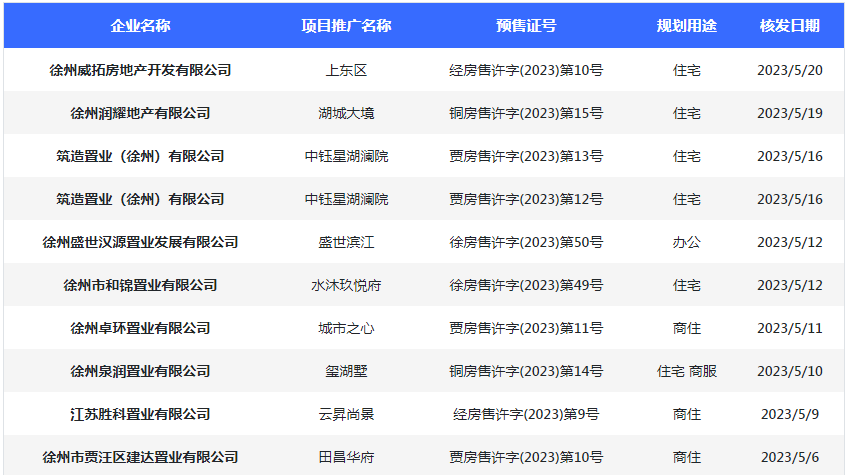Click issue date 2023/5/6

pyautogui.click(x=789, y=457)
